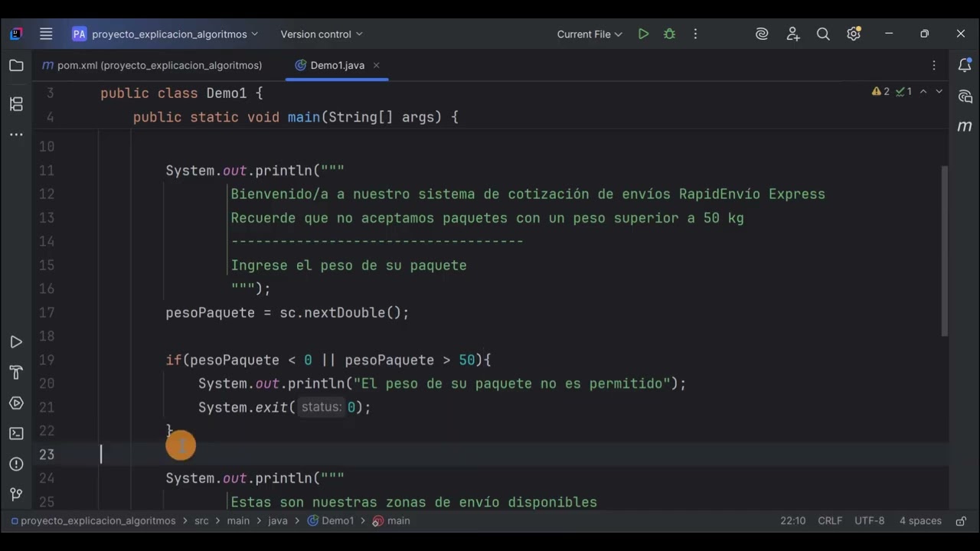Go to previous highlighted error arrow
The width and height of the screenshot is (980, 551).
(923, 92)
